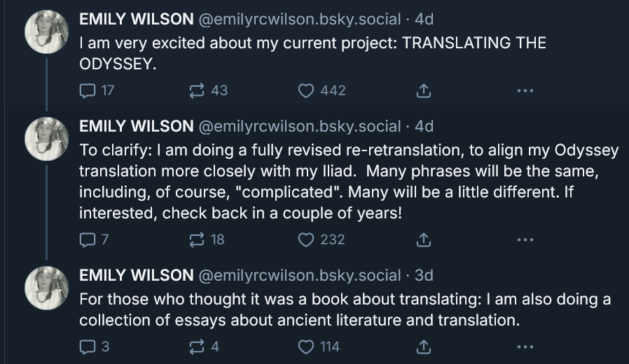Like the post with 232 likes
This screenshot has width=629, height=364.
point(306,239)
